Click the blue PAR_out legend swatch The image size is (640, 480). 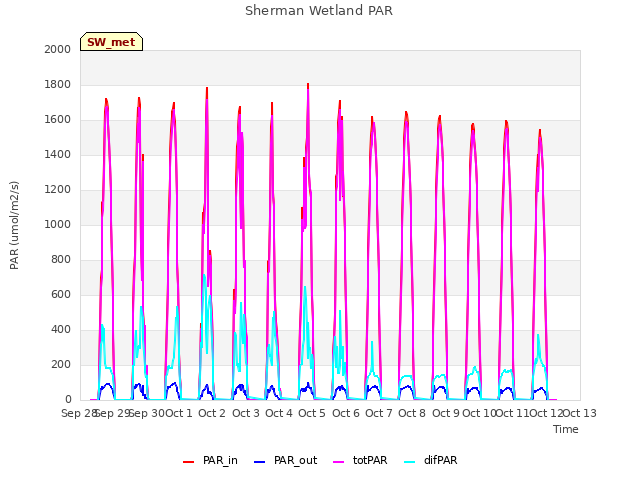coord(259,462)
